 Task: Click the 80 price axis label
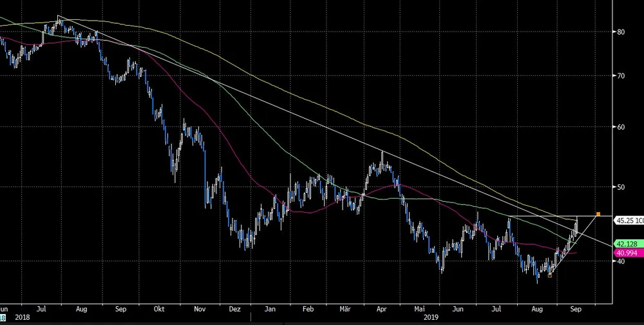(621, 32)
